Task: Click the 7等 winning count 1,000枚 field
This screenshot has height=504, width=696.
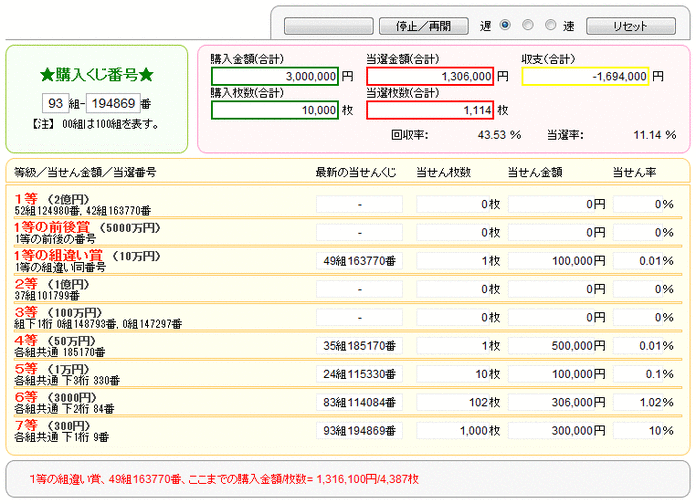Action: [459, 431]
